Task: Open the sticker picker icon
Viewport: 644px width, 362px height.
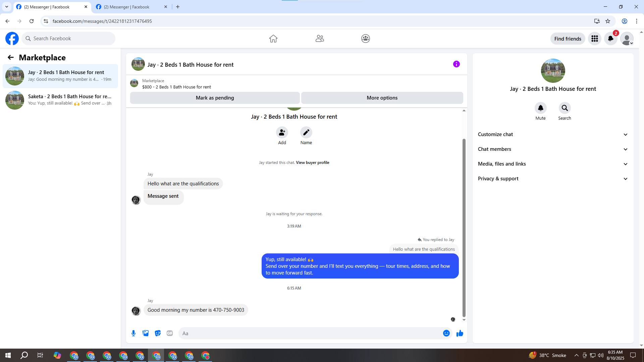Action: click(158, 333)
